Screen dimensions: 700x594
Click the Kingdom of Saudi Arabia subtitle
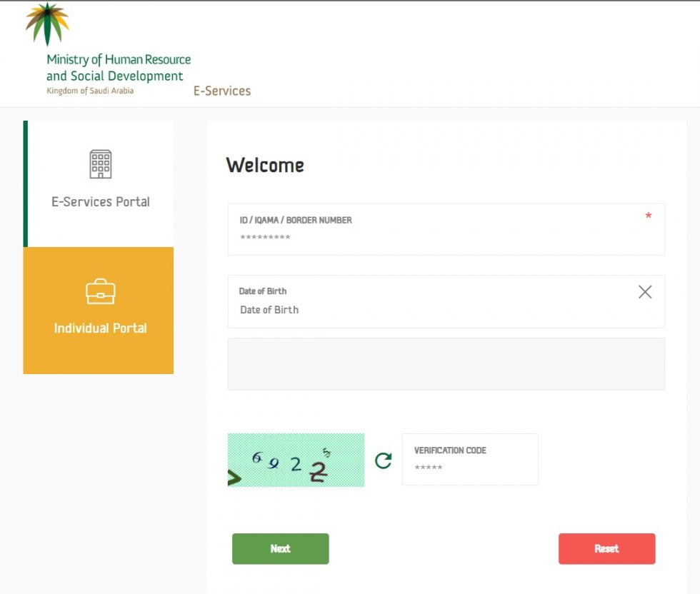click(x=90, y=91)
